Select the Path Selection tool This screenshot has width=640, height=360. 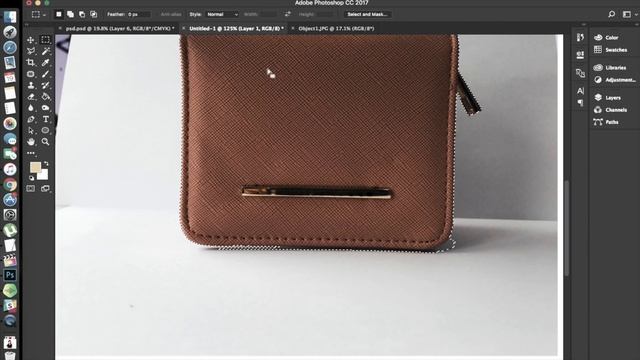tap(31, 131)
